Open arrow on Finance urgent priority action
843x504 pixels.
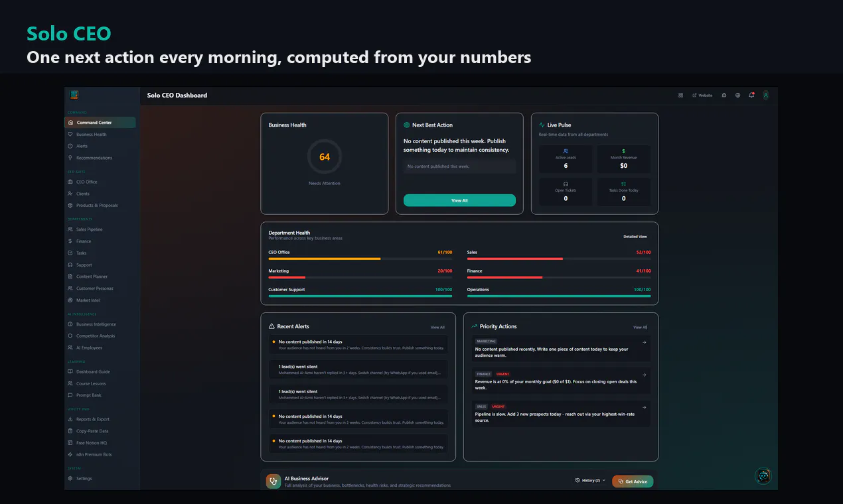point(644,375)
